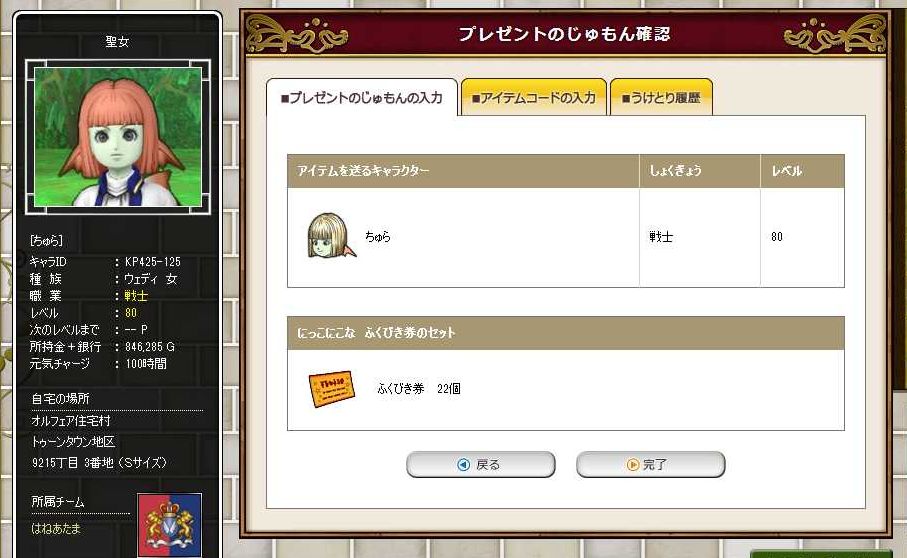Click the はねあたま team crest emblem
This screenshot has width=907, height=558.
point(169,524)
